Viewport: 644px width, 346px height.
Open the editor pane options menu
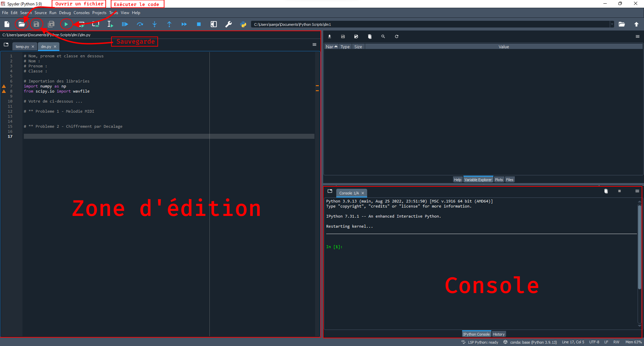(314, 45)
